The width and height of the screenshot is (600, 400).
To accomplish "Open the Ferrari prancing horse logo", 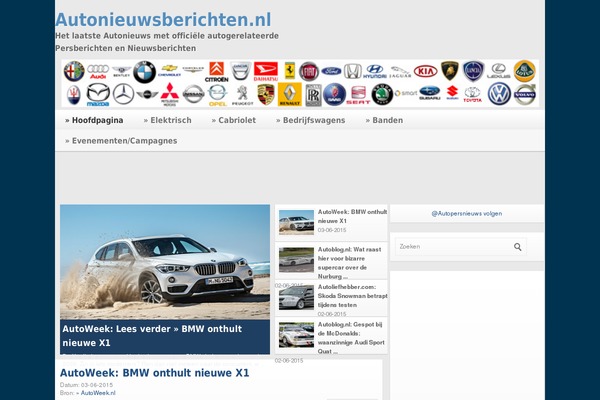I will (290, 71).
